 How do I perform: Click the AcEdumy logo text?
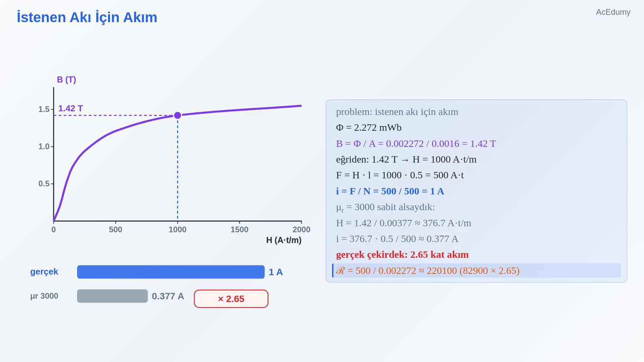point(613,12)
